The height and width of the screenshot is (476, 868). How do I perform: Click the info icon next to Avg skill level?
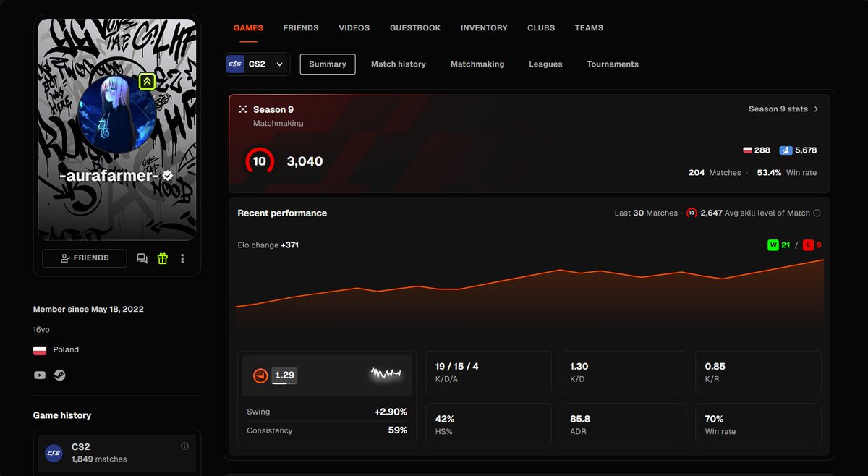pos(817,213)
